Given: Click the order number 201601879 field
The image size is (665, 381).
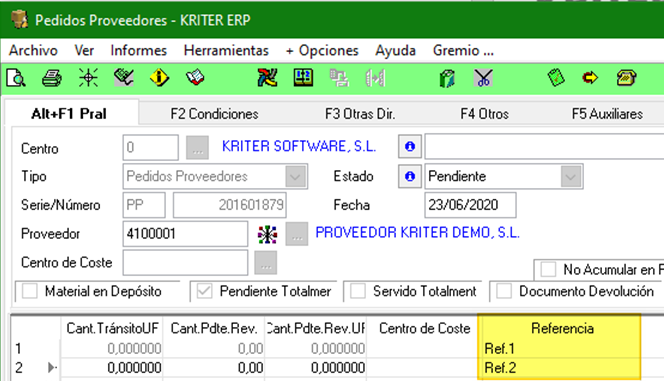Looking at the screenshot, I should [230, 205].
